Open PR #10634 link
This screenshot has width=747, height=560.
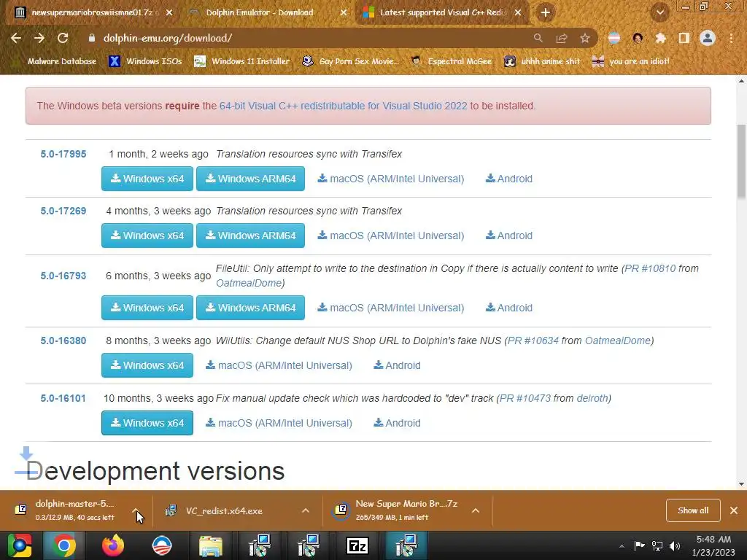pyautogui.click(x=533, y=341)
